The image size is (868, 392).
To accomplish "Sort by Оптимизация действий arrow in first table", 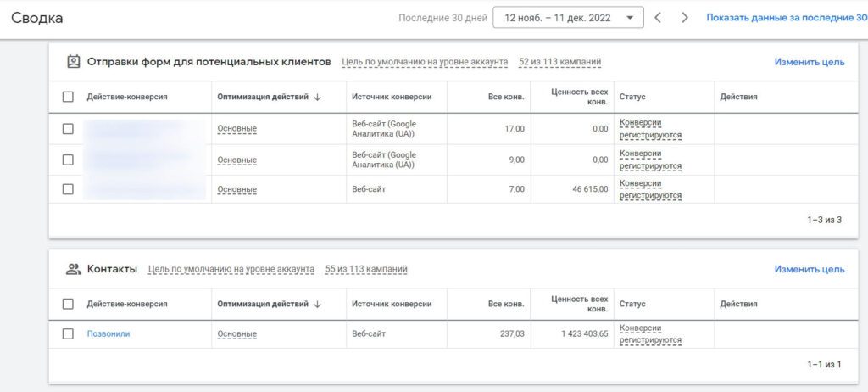I will [x=318, y=97].
